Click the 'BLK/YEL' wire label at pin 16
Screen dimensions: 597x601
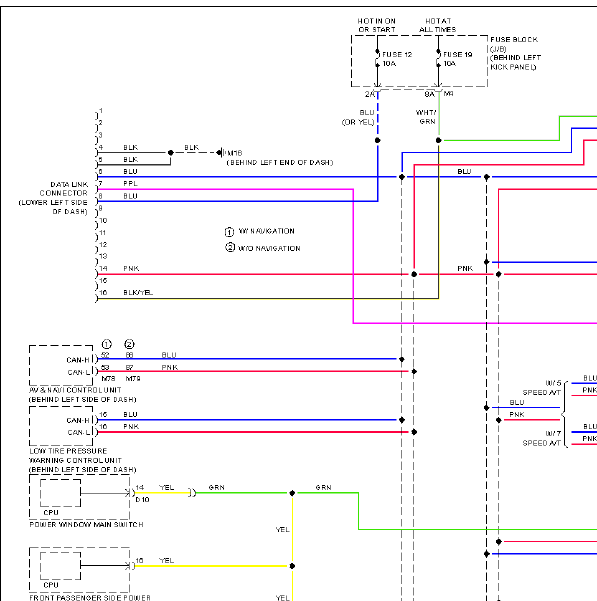click(x=138, y=292)
